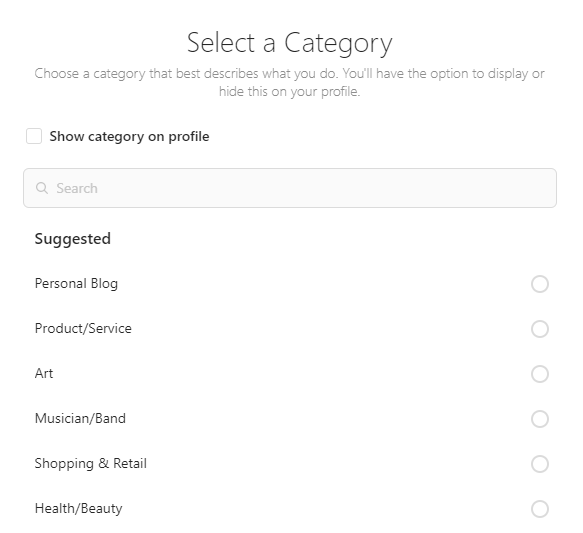Viewport: 583px width, 533px height.
Task: Choose the Health/Beauty radio button
Action: coord(540,509)
